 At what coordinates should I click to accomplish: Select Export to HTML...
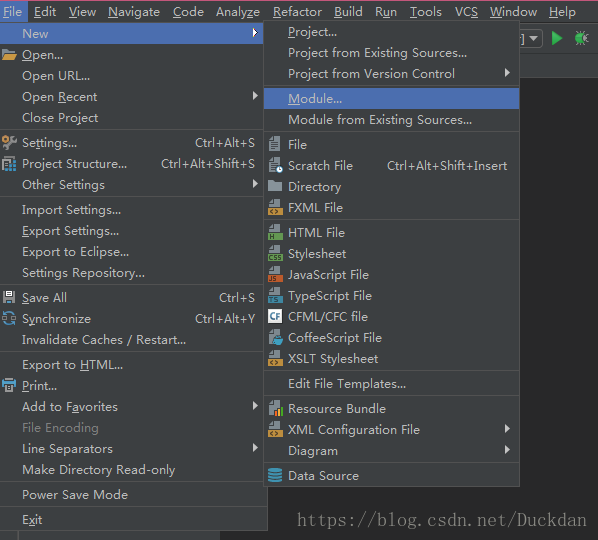click(132, 365)
